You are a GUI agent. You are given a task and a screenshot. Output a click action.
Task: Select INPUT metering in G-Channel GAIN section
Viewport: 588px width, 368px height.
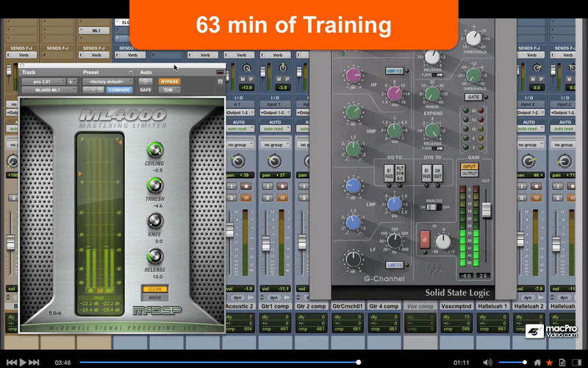(469, 166)
